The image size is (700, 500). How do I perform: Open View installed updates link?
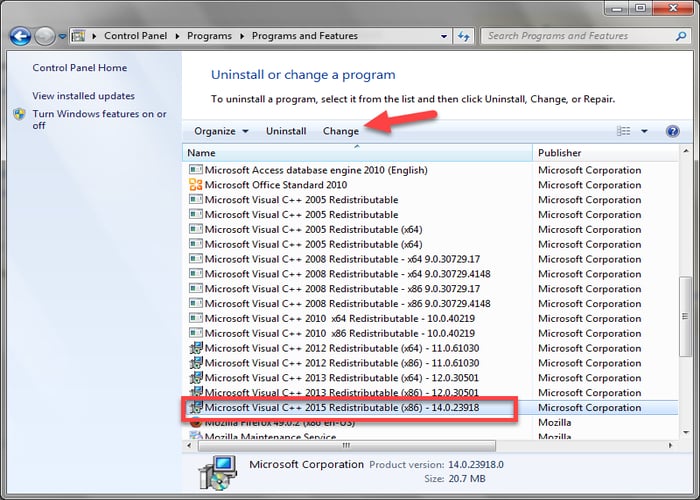(x=83, y=96)
